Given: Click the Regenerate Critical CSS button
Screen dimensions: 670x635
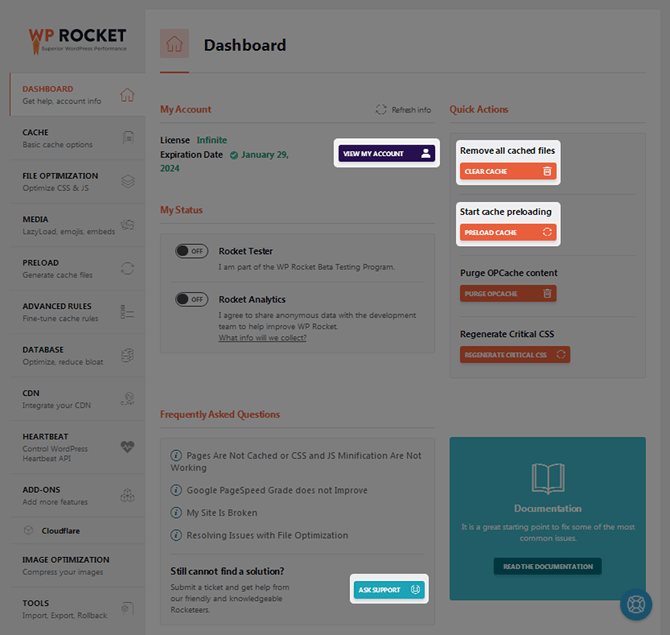Looking at the screenshot, I should click(x=515, y=354).
